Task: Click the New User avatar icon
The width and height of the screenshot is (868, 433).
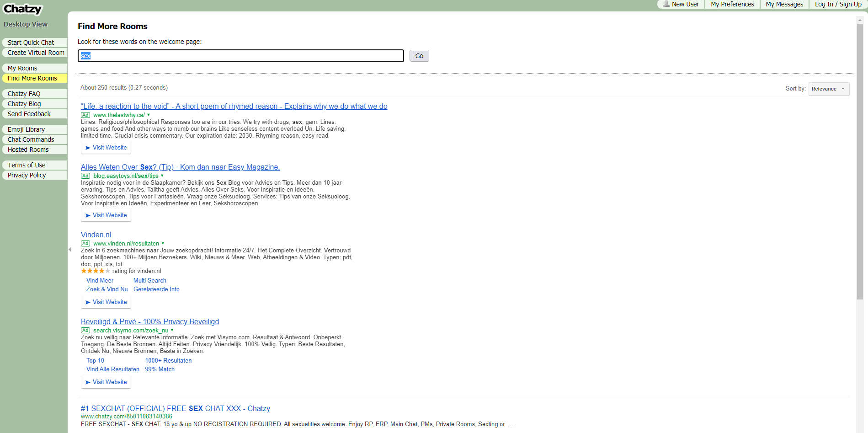Action: tap(666, 4)
